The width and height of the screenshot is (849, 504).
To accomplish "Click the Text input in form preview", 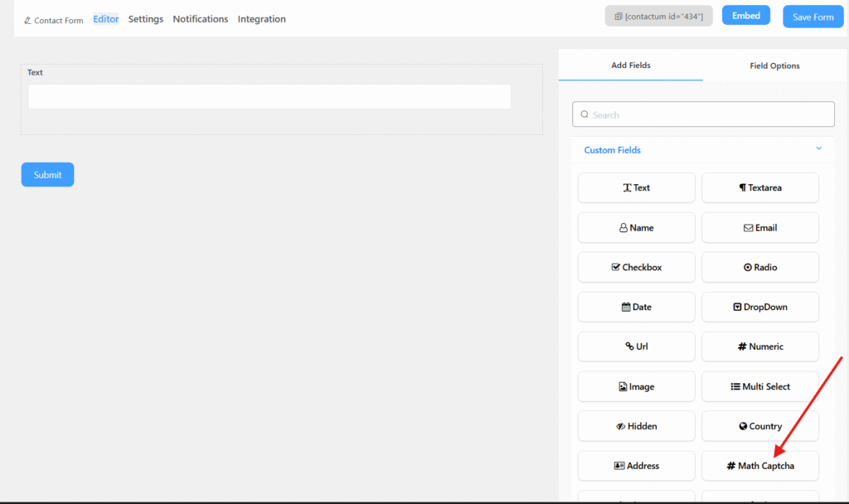I will [x=269, y=97].
